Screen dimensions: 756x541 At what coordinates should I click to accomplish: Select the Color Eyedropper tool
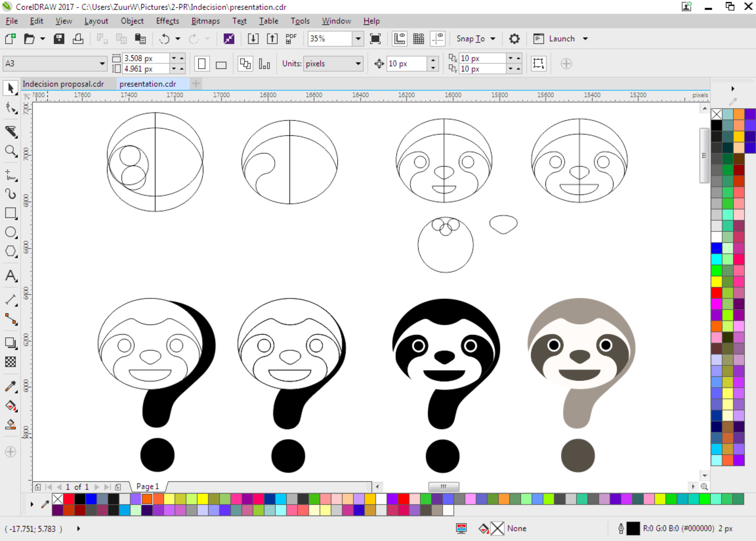pos(10,386)
